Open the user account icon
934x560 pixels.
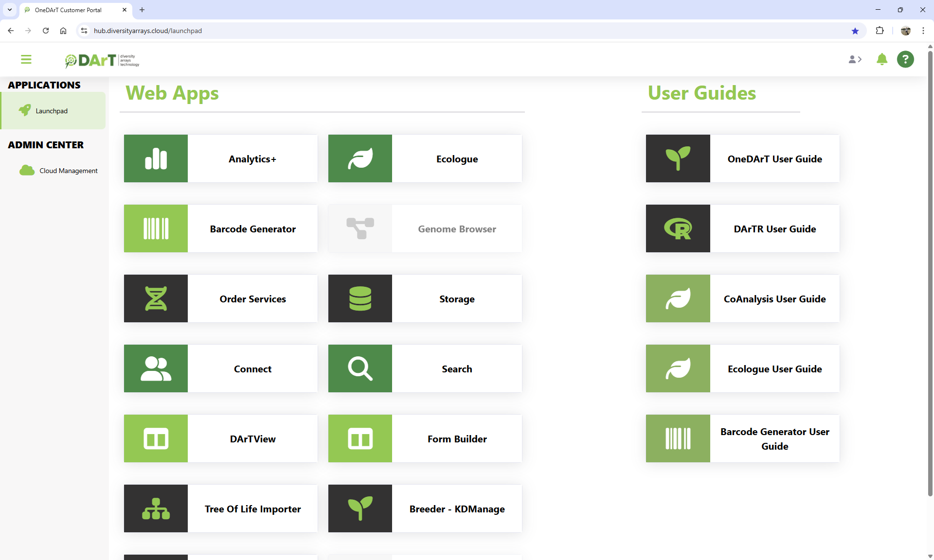[855, 59]
